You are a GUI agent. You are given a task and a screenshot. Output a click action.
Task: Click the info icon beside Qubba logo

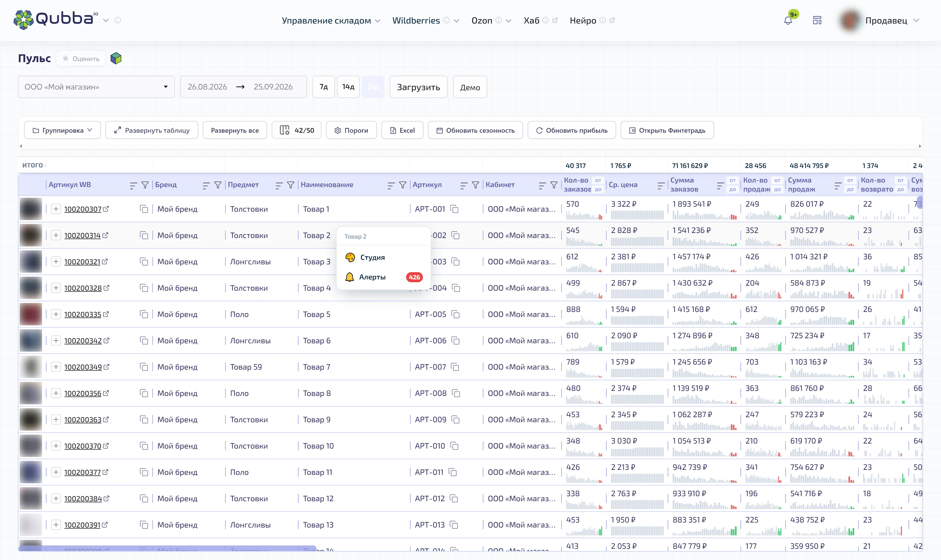[x=118, y=20]
